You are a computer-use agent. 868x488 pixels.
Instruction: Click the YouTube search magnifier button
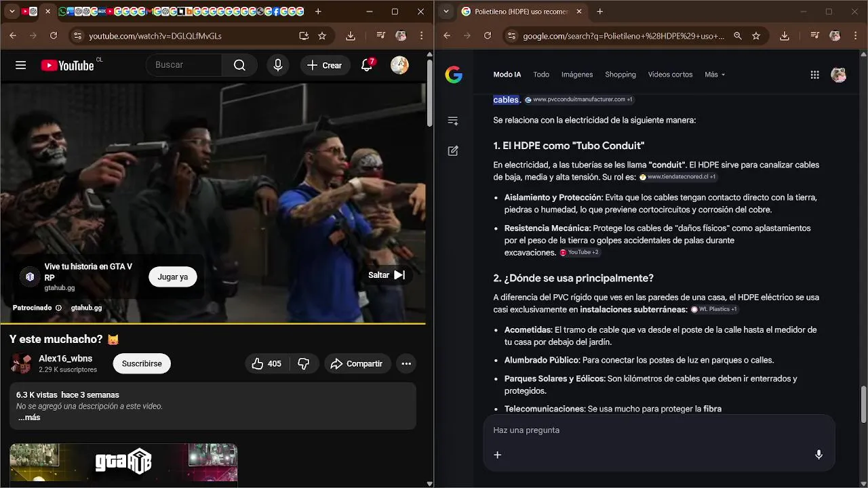[x=239, y=65]
